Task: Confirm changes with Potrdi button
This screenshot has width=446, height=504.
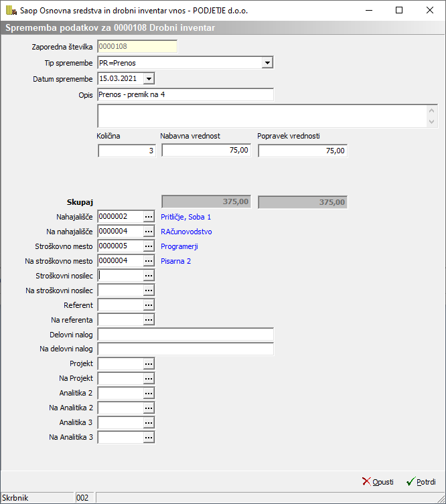Action: [421, 482]
